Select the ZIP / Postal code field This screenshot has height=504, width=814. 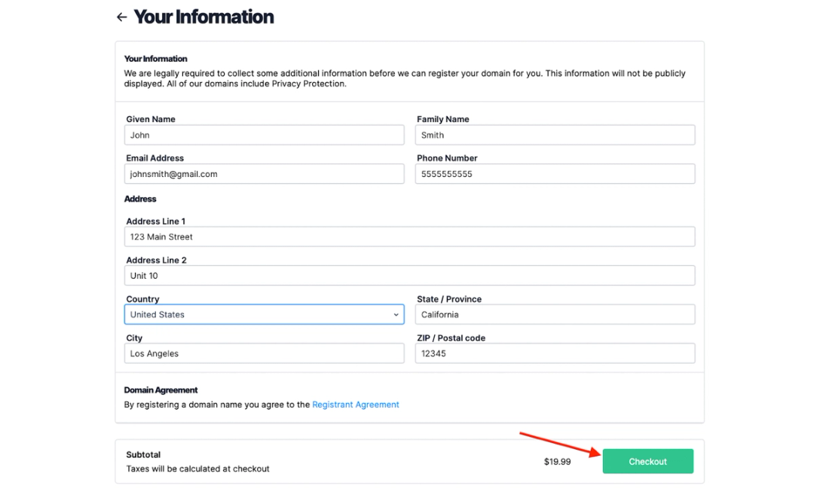coord(555,353)
